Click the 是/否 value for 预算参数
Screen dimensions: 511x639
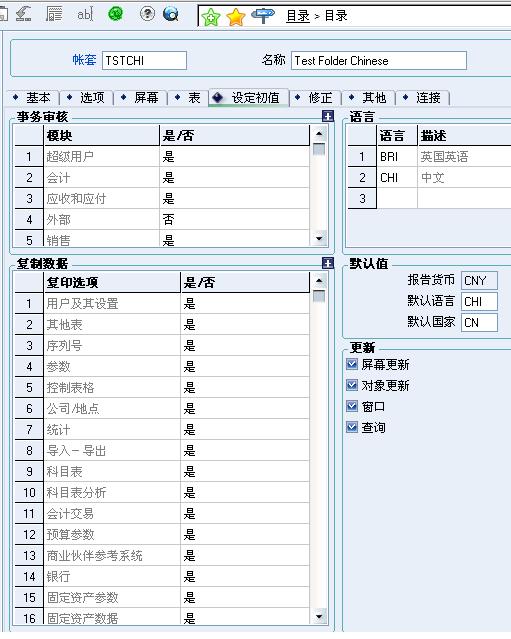pos(245,535)
